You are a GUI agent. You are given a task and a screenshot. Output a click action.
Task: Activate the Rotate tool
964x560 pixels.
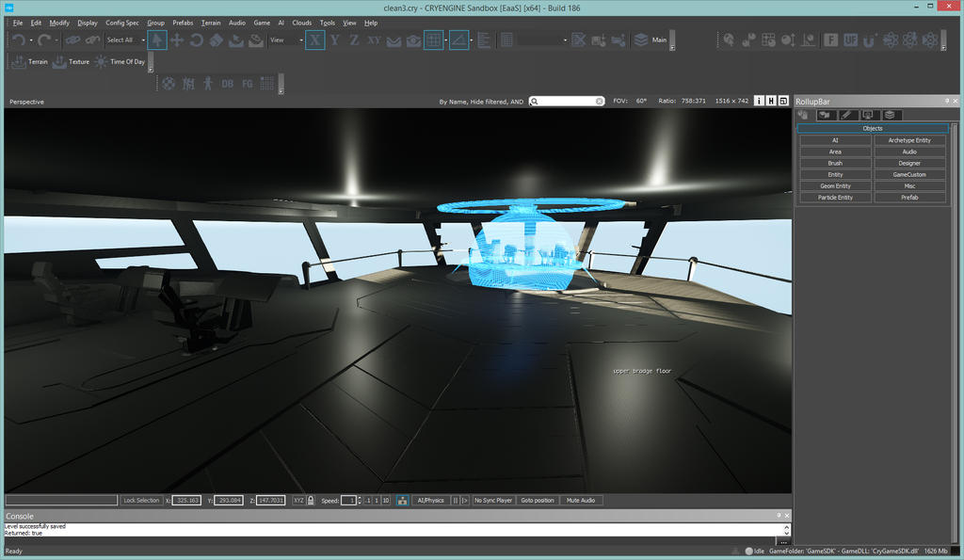pyautogui.click(x=197, y=40)
